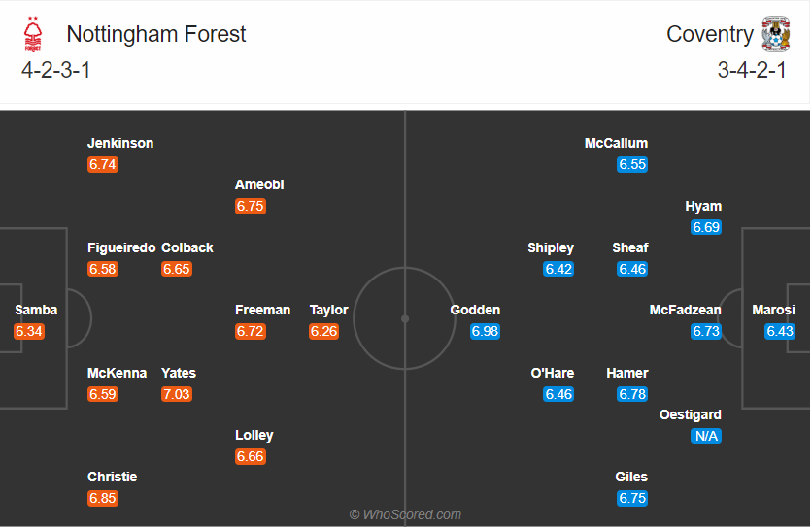The width and height of the screenshot is (812, 527).
Task: Click Giles's 6.75 rating badge
Action: tap(632, 498)
